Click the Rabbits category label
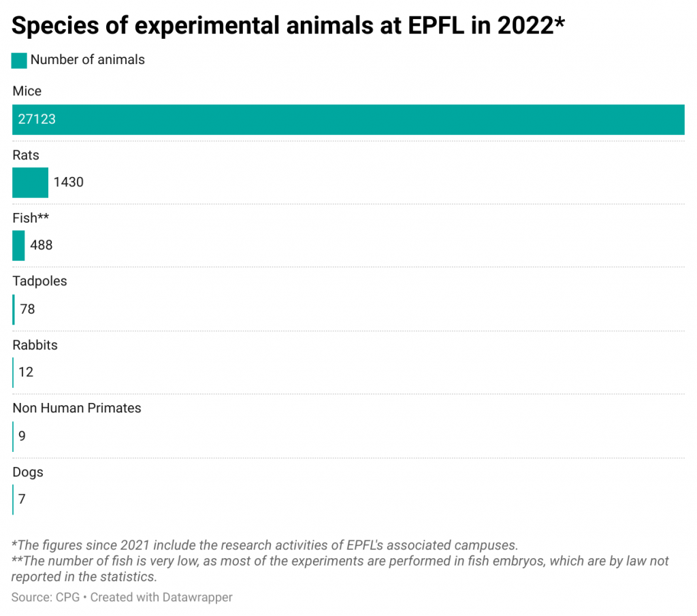 35,345
